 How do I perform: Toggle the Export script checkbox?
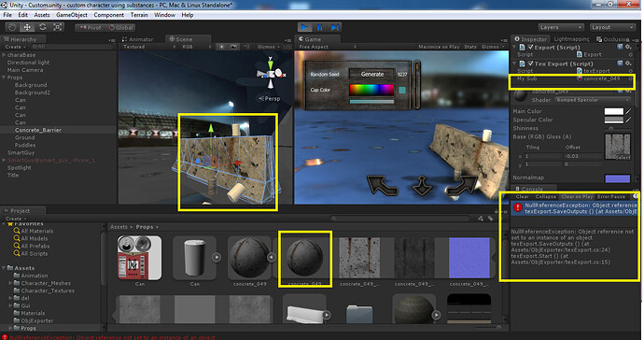tap(530, 48)
